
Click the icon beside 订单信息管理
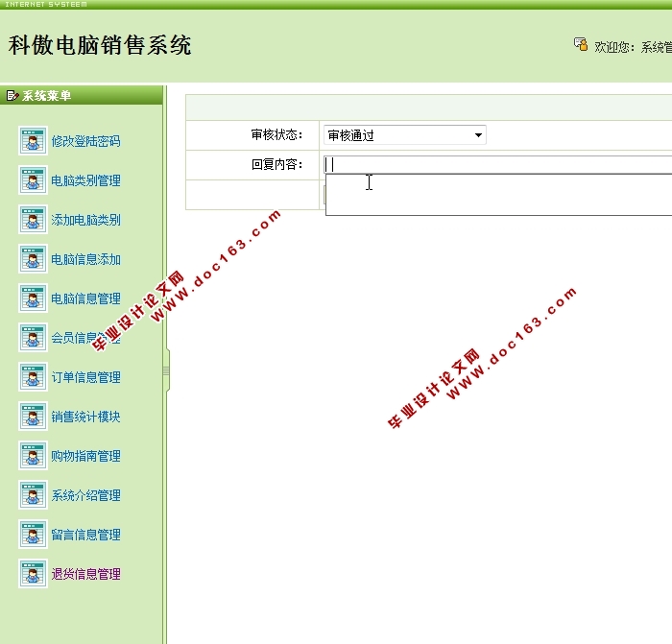coord(33,377)
